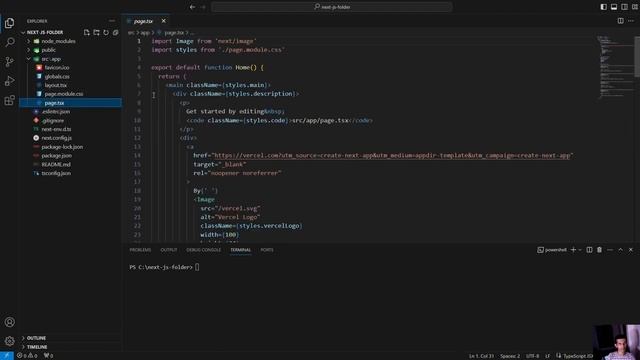Collapse all folders in explorer
The height and width of the screenshot is (360, 640).
[x=116, y=32]
